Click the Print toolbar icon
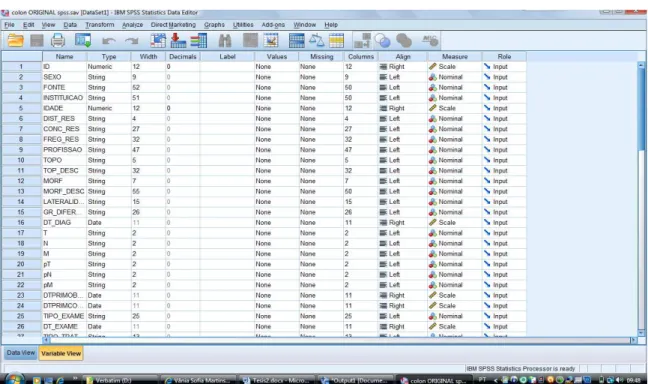The height and width of the screenshot is (384, 648). (x=58, y=41)
